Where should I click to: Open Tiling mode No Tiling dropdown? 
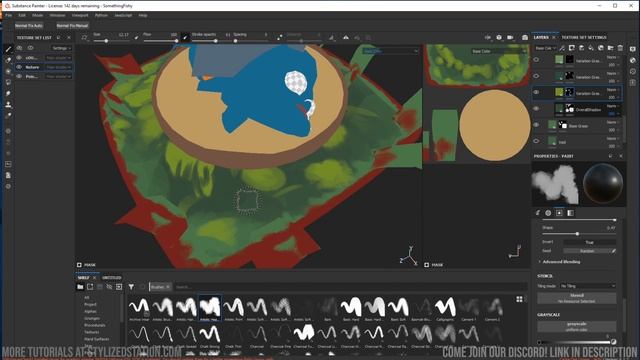click(588, 286)
